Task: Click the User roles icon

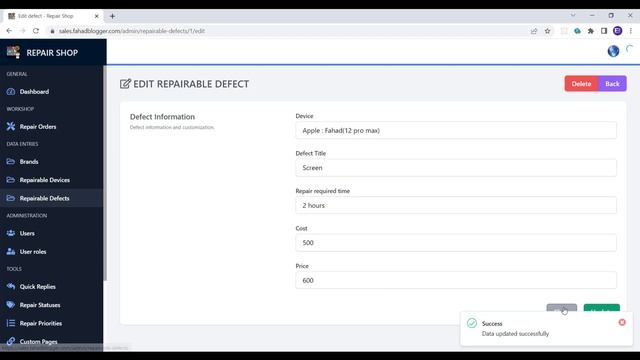Action: [x=11, y=251]
